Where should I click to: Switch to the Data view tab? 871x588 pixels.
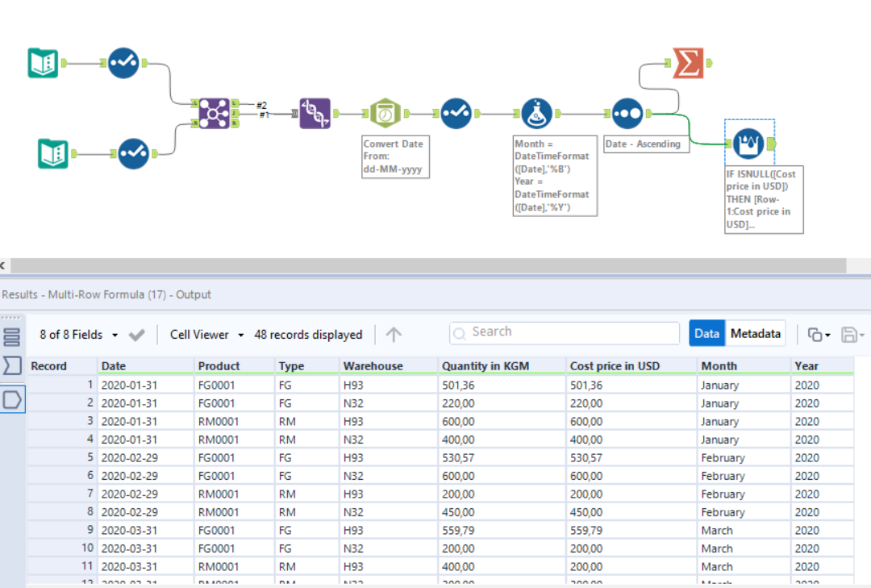706,333
